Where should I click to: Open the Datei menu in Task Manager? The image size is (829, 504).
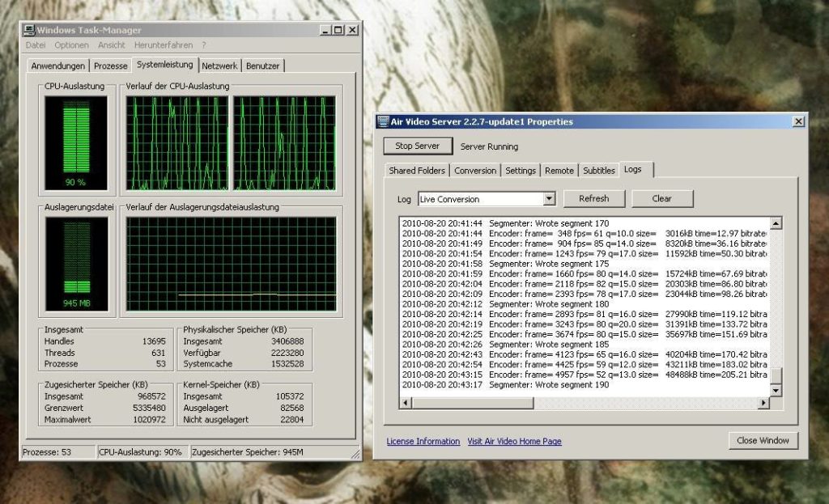pyautogui.click(x=36, y=45)
